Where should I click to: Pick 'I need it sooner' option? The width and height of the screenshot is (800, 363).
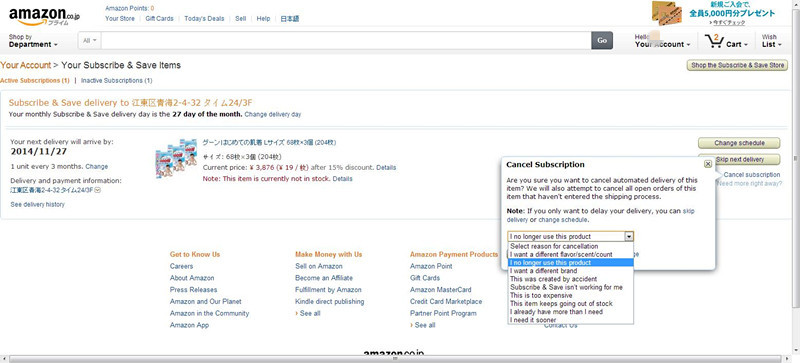[x=571, y=320]
